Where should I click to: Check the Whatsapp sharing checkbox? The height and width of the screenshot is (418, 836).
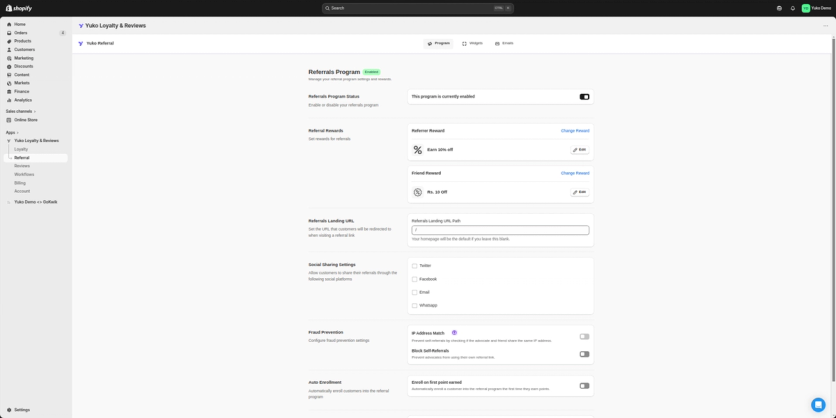[x=414, y=306]
